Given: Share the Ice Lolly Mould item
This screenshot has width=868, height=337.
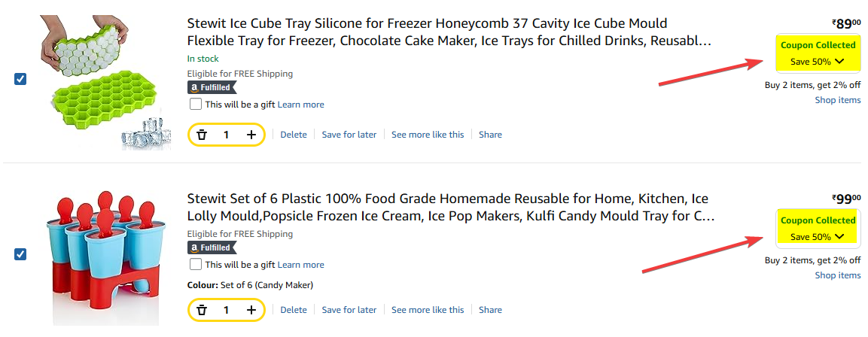Looking at the screenshot, I should click(490, 310).
